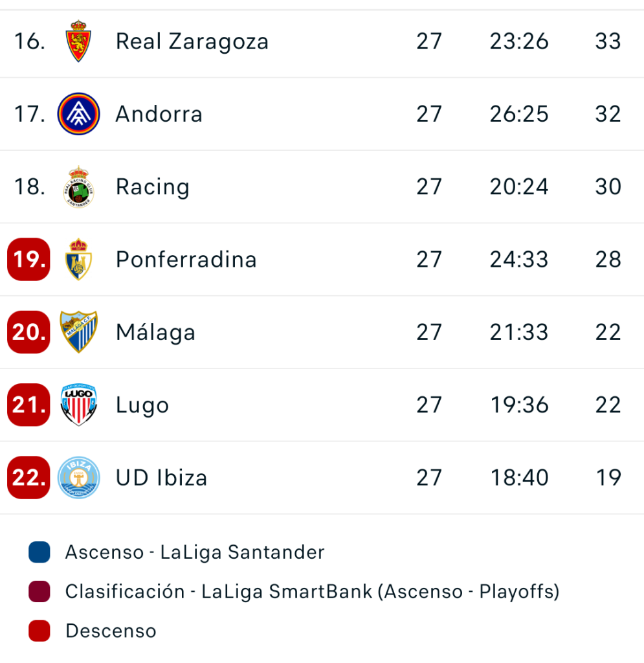Tap the Racing Santander club badge
Screen dimensions: 644x663
point(78,187)
